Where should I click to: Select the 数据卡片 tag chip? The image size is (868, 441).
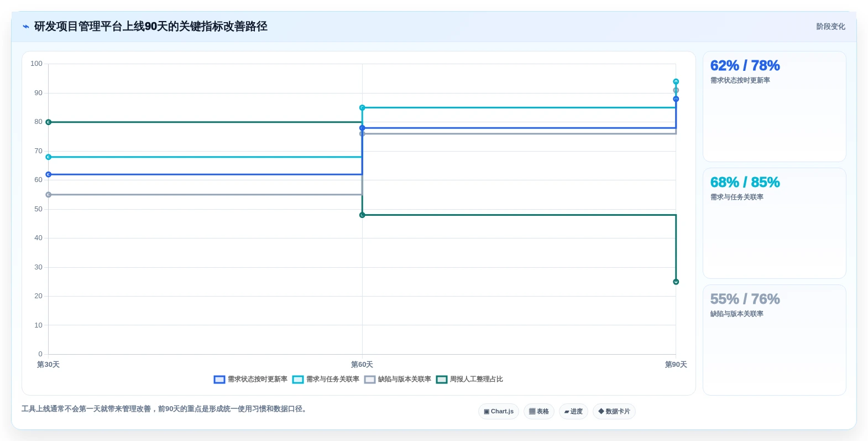pyautogui.click(x=614, y=412)
